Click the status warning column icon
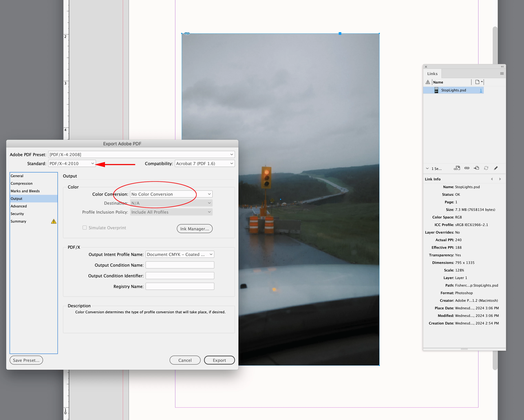 click(428, 82)
